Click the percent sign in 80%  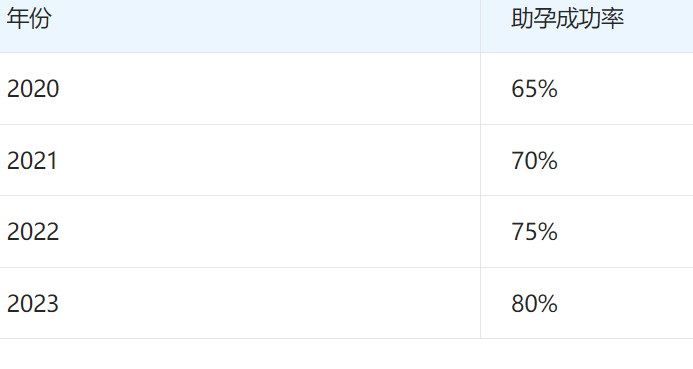pyautogui.click(x=548, y=304)
